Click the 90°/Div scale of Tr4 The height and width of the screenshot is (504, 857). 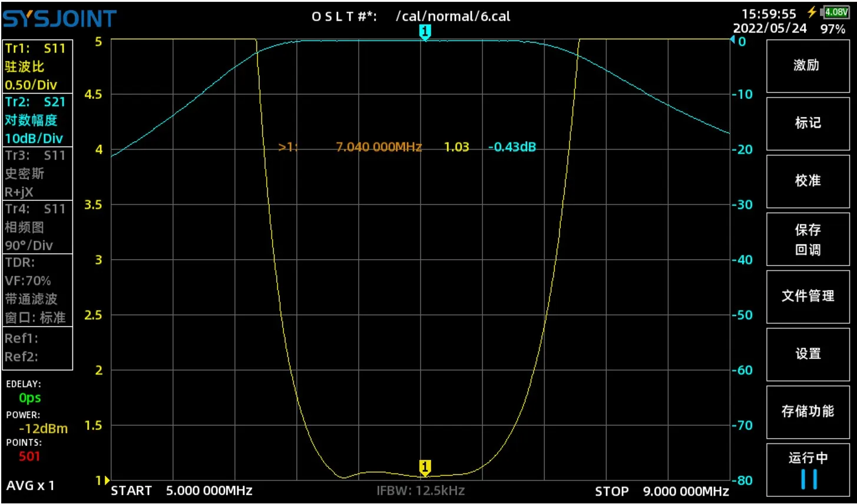pos(29,246)
